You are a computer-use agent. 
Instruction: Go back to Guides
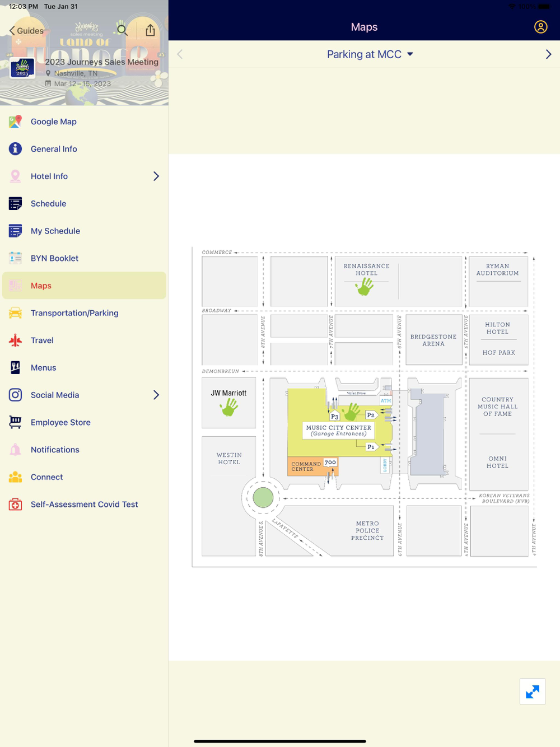click(26, 31)
